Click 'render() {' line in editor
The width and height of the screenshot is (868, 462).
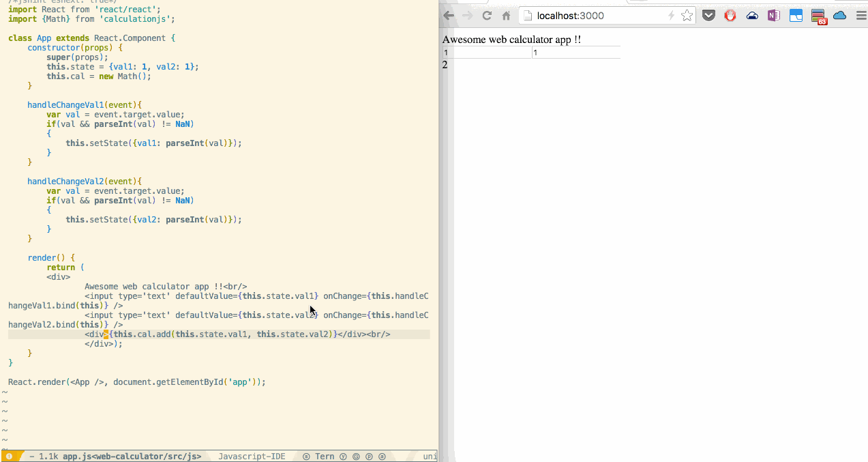[x=51, y=258]
